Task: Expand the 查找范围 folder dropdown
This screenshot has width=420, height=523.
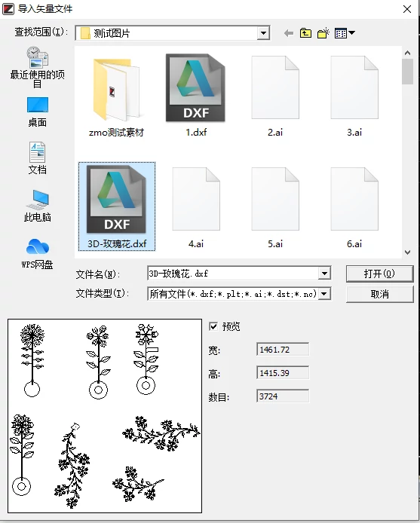Action: click(x=263, y=33)
